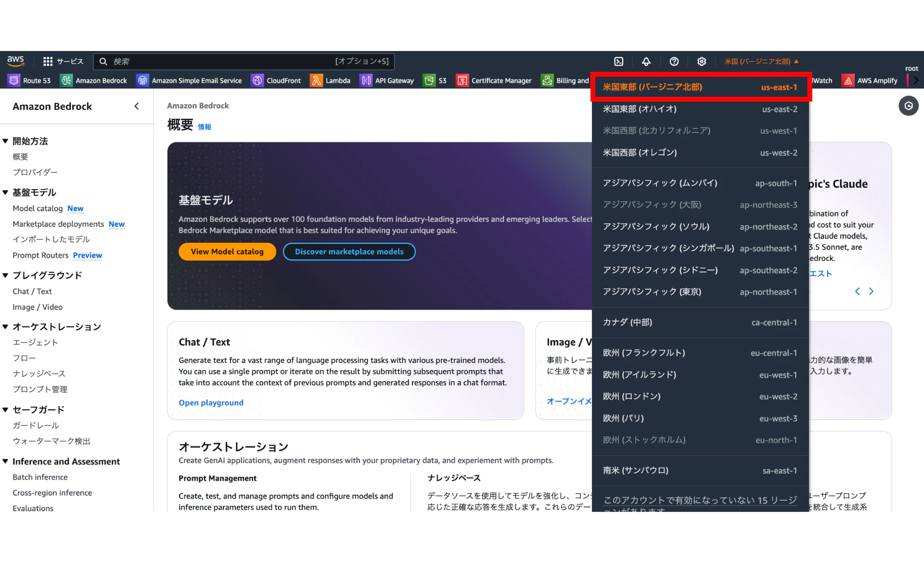Go to previous carousel card

click(857, 291)
